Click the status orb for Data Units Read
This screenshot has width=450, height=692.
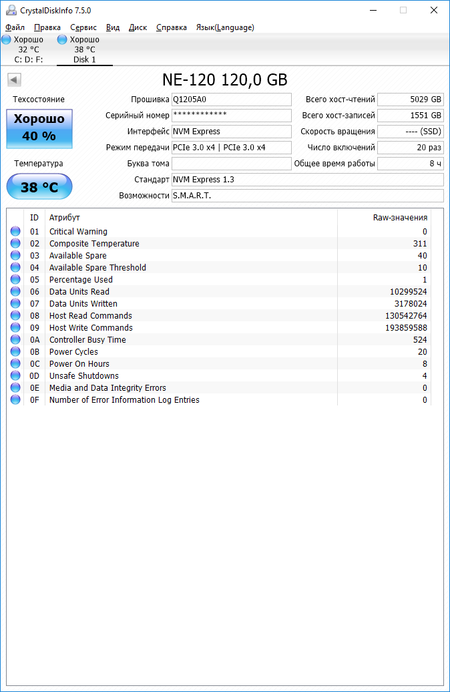(15, 291)
